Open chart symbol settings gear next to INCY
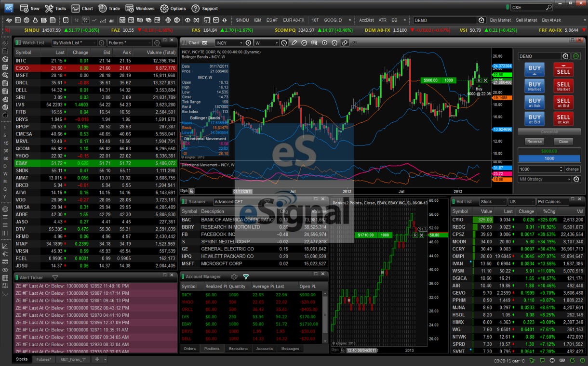 248,43
